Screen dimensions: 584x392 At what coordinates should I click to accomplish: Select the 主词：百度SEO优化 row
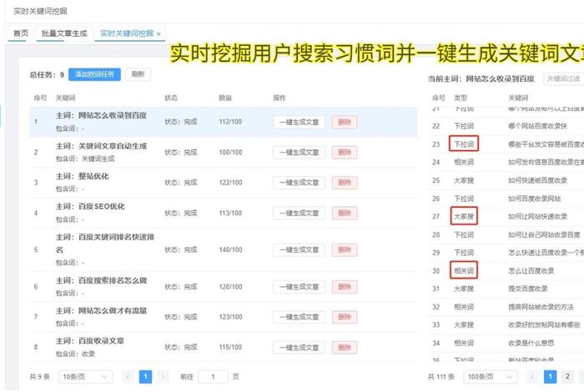[223, 213]
